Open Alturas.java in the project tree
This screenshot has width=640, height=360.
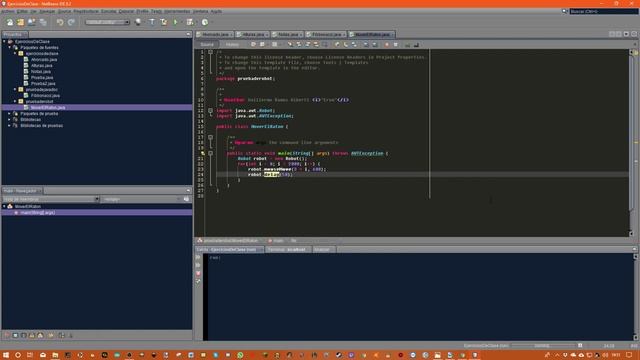(x=42, y=65)
